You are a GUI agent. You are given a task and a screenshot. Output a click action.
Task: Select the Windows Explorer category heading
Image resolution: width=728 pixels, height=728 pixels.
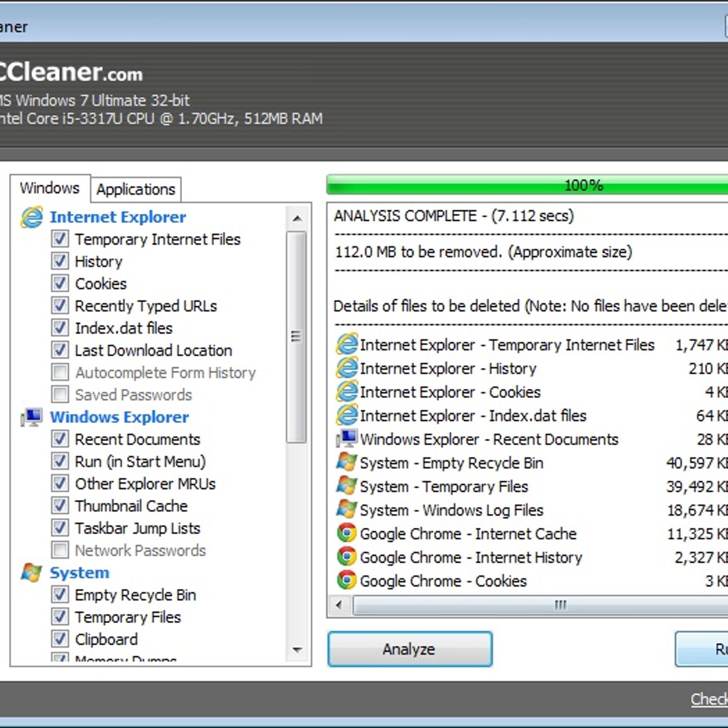click(x=120, y=417)
